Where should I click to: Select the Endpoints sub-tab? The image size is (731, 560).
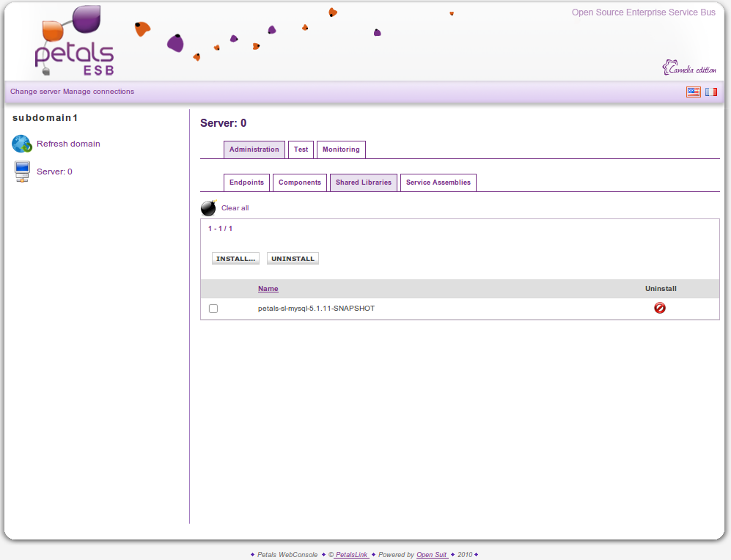pyautogui.click(x=246, y=183)
